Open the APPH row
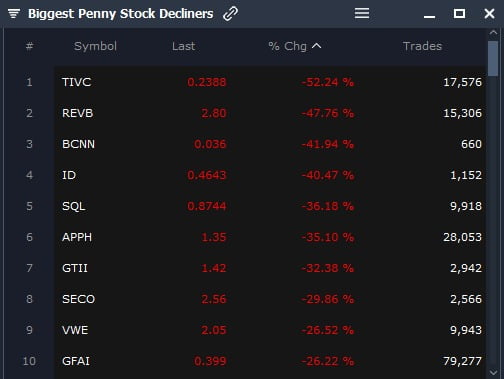This screenshot has height=379, width=504. 270,237
